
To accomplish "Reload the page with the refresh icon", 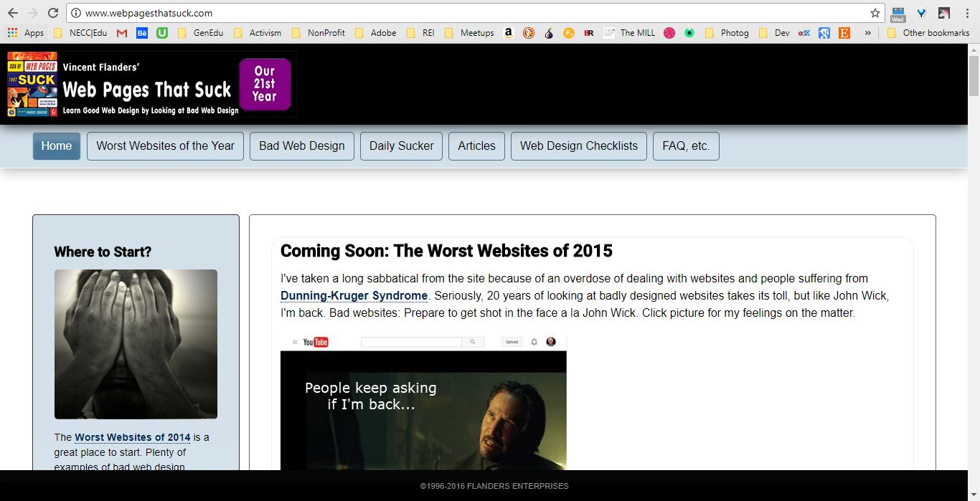I will point(53,13).
